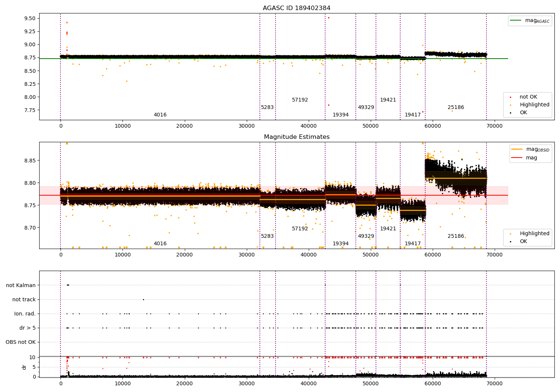Click the 10000 x-tick under the bottom plot

pyautogui.click(x=122, y=384)
